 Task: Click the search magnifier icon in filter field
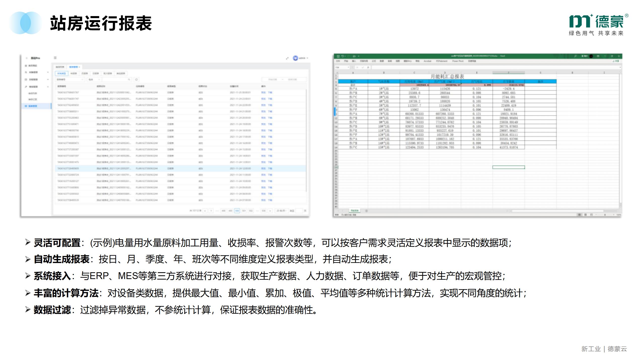[129, 79]
